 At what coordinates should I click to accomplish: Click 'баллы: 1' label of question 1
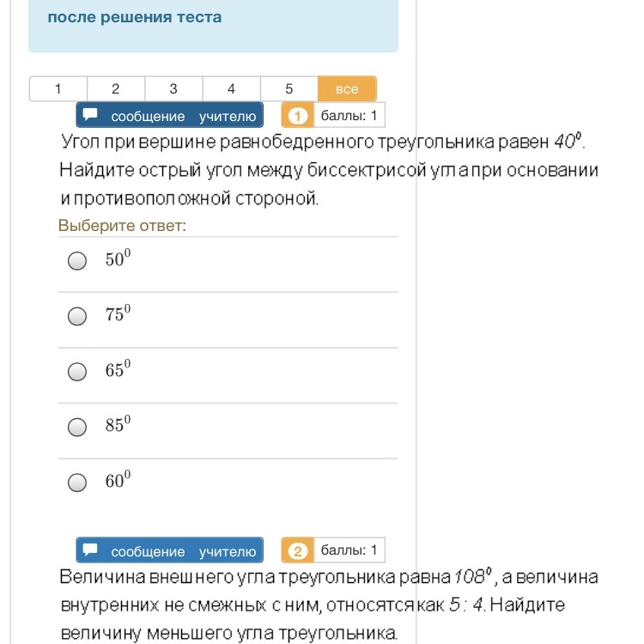point(349,115)
